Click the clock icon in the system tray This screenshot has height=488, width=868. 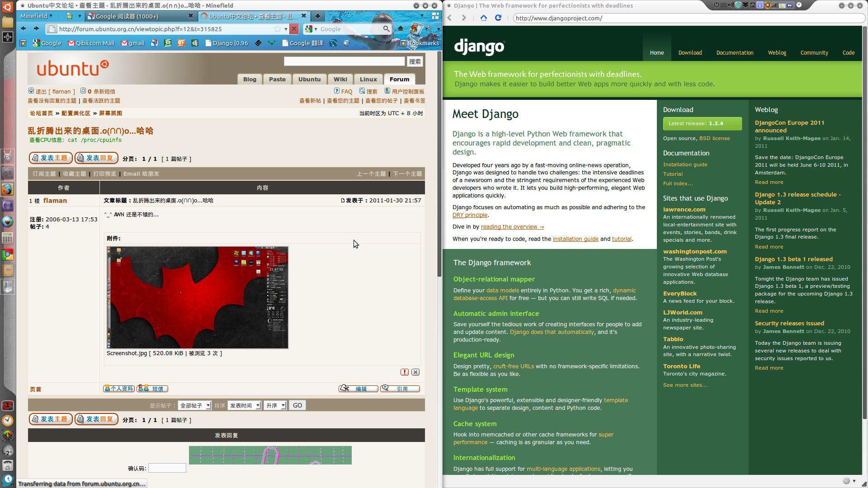[x=799, y=5]
